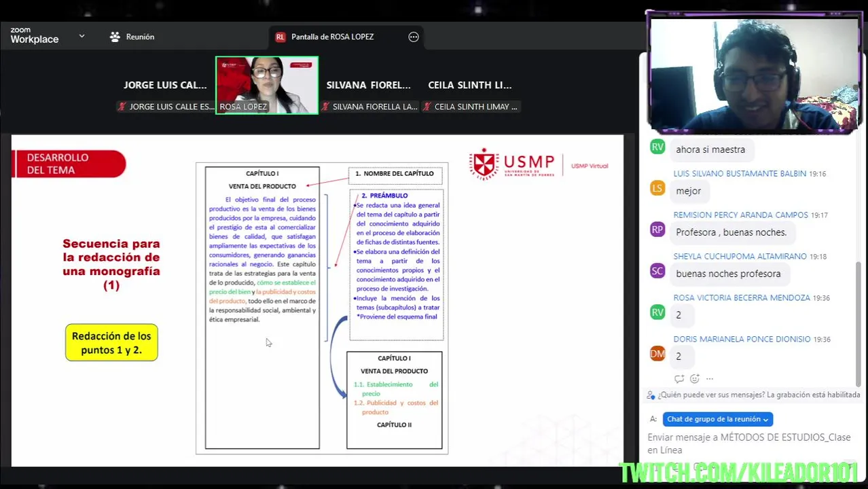Click sender name LUIS SILVANO BUSTAMANTE BALBIN

740,174
